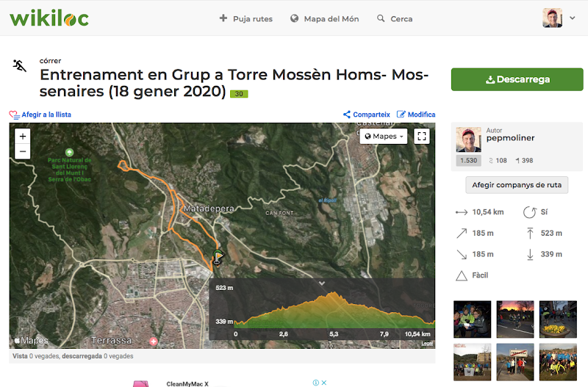The height and width of the screenshot is (387, 588).
Task: Open author pepmoliner profile
Action: [x=510, y=138]
